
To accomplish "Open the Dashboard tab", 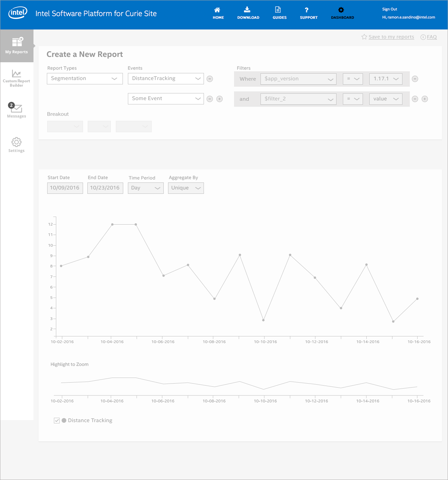I will tap(342, 13).
